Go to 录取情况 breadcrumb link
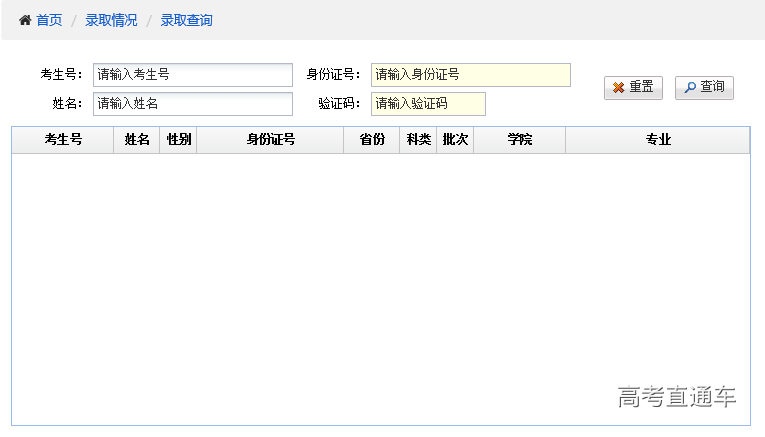This screenshot has width=765, height=437. 111,20
